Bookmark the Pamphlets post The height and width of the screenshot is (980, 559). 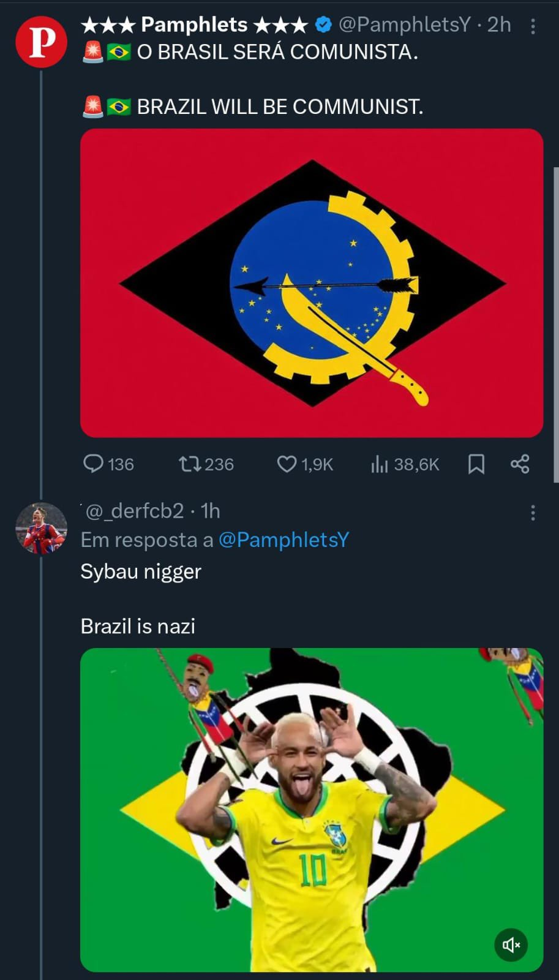(x=476, y=464)
